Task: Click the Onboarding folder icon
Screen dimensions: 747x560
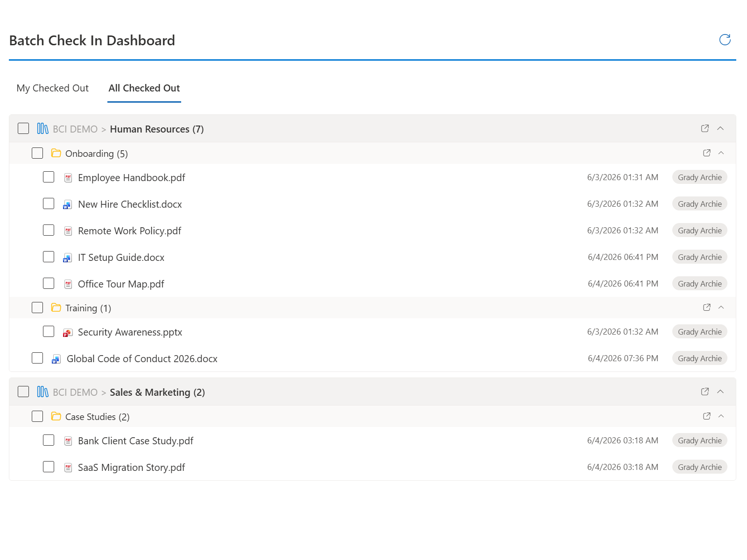Action: pyautogui.click(x=56, y=153)
